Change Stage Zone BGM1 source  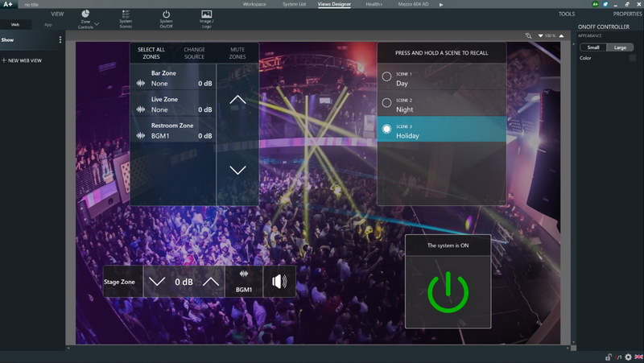pyautogui.click(x=244, y=282)
